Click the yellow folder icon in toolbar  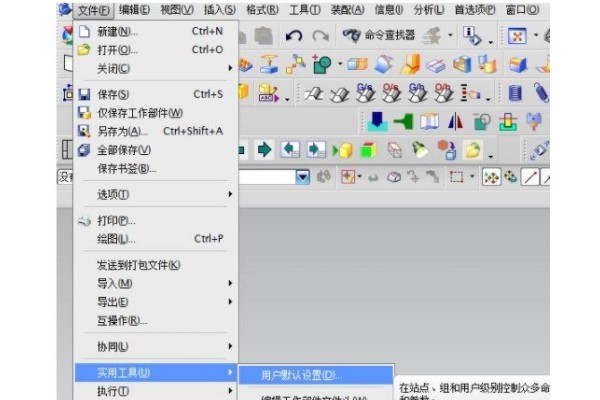click(473, 150)
